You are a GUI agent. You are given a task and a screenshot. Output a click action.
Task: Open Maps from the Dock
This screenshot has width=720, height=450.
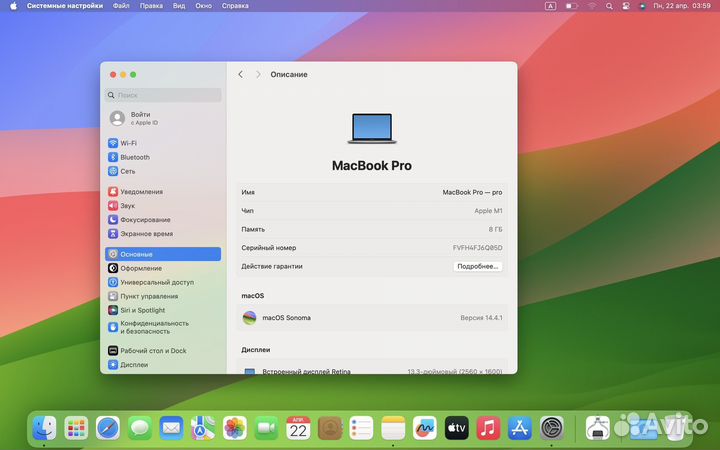point(203,428)
